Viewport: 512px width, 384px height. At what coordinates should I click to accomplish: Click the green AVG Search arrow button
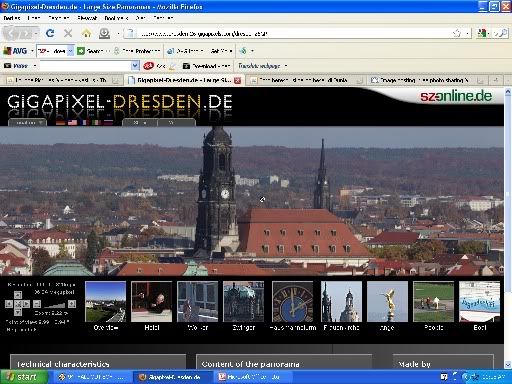click(81, 51)
